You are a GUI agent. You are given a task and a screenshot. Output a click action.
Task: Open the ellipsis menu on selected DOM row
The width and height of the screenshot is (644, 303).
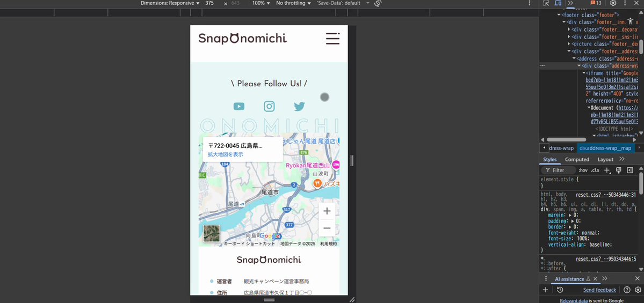[x=542, y=65]
